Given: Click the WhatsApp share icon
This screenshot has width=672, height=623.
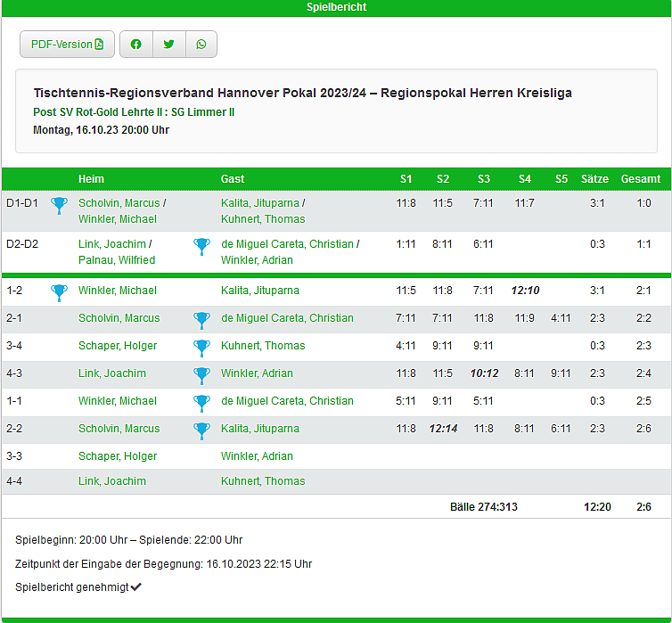Looking at the screenshot, I should 201,45.
